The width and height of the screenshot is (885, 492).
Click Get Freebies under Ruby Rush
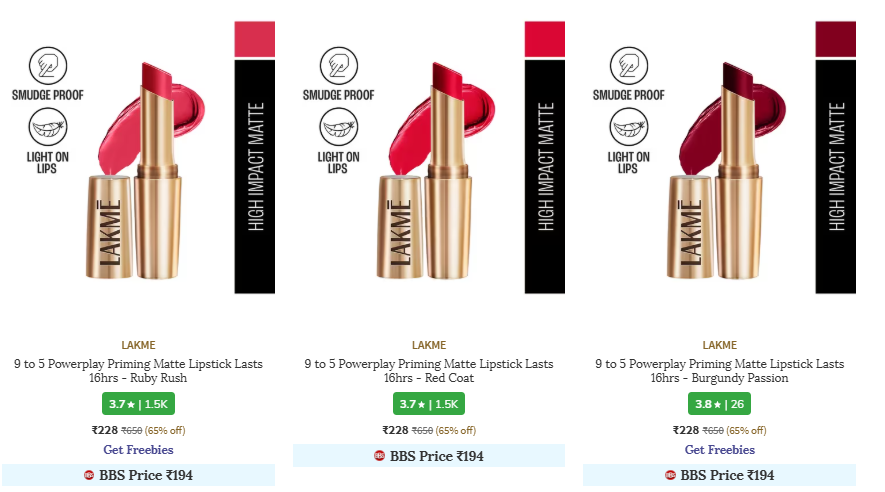pos(138,450)
